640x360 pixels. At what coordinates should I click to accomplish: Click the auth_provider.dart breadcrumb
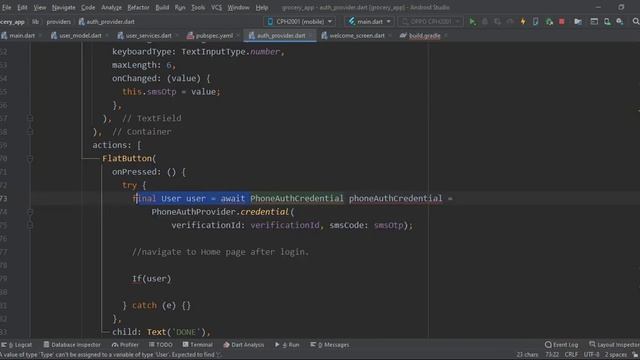coord(107,22)
